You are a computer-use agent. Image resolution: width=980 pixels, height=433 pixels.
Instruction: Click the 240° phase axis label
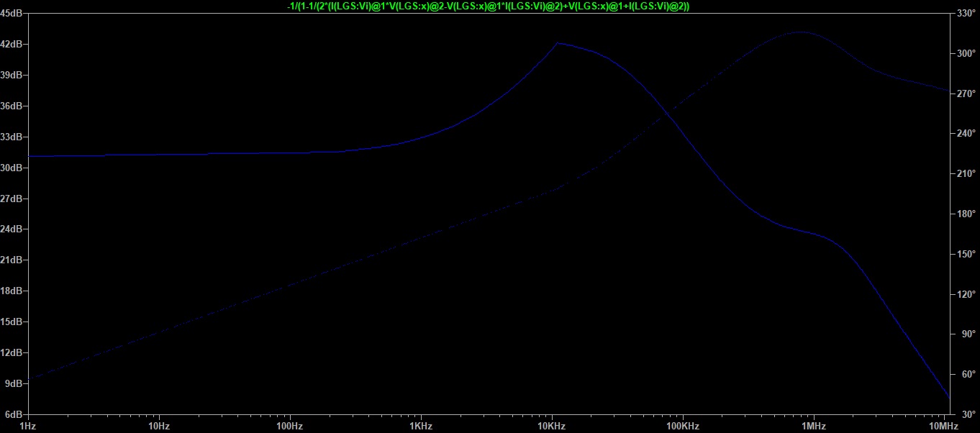pyautogui.click(x=965, y=134)
